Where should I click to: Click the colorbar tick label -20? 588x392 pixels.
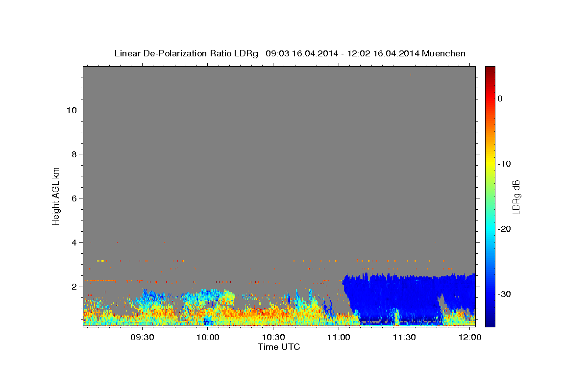(505, 229)
